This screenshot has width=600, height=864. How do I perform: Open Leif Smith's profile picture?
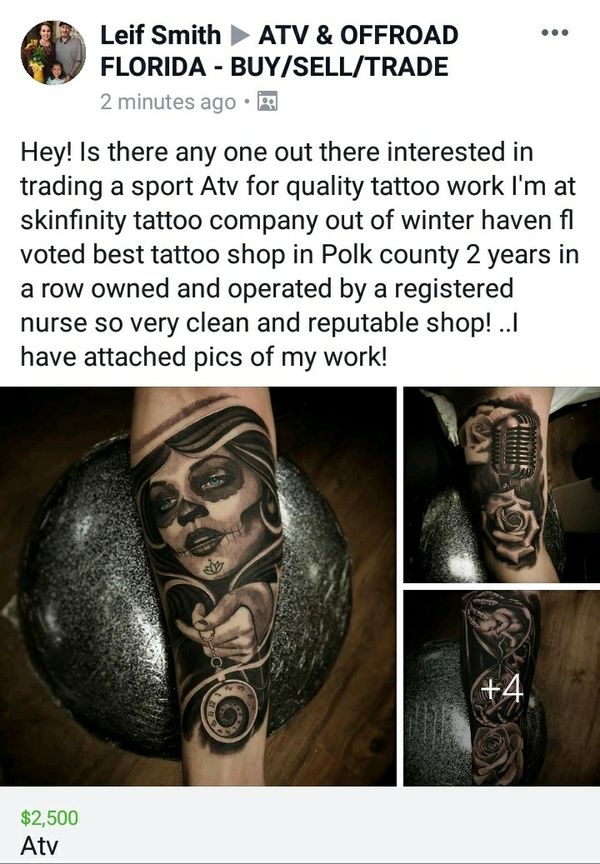(53, 53)
